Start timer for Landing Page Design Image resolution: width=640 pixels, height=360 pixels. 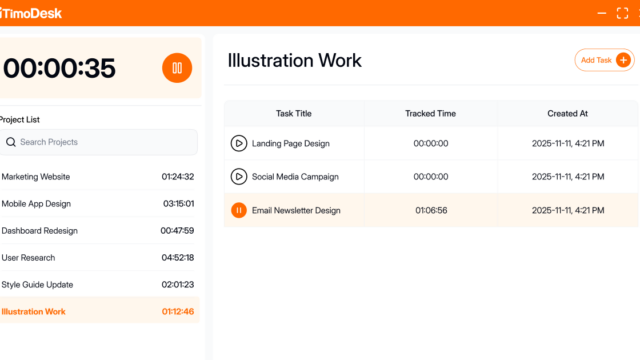239,143
